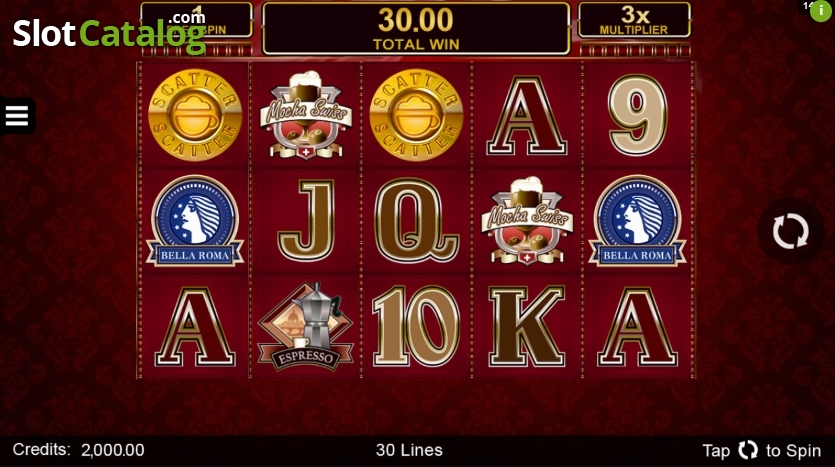Image resolution: width=835 pixels, height=467 pixels.
Task: Click the 3x Multiplier box
Action: 634,20
